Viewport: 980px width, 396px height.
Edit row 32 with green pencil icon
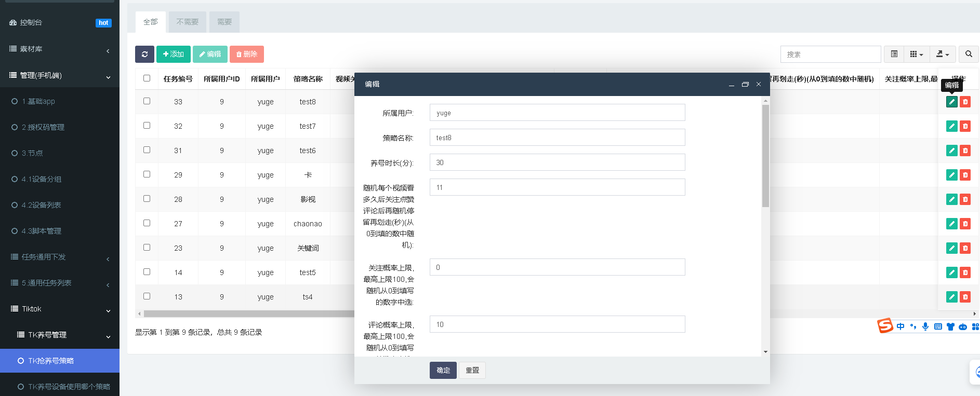click(951, 126)
